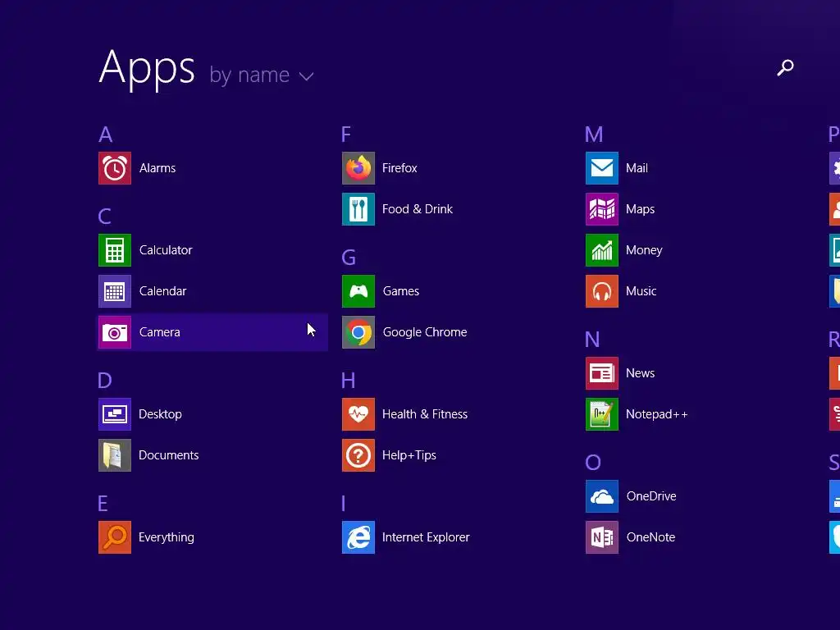Open the News app icon
The image size is (840, 630).
[x=602, y=373]
